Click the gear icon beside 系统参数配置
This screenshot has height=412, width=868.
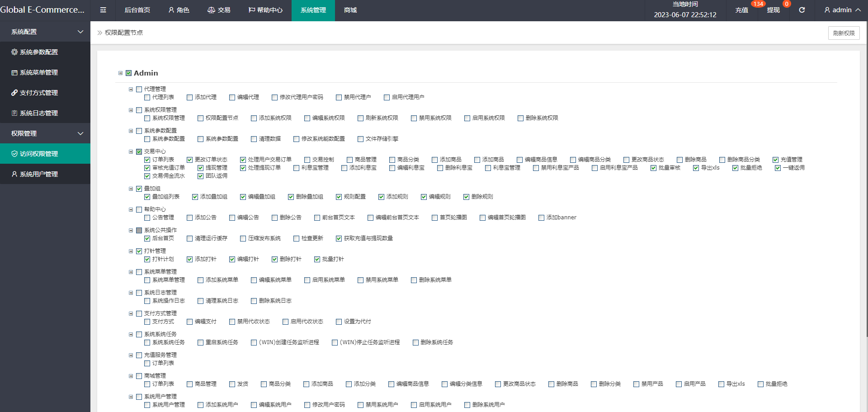14,52
